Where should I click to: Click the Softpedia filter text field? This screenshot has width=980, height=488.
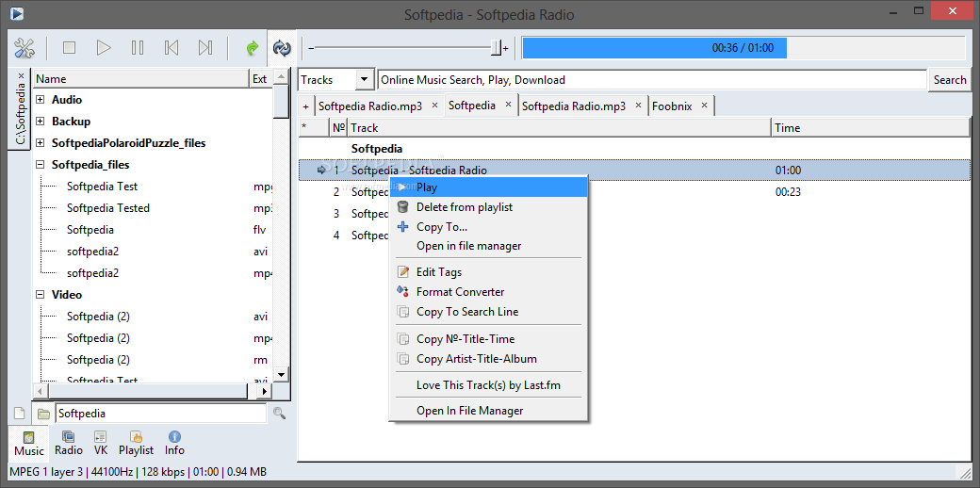(160, 413)
